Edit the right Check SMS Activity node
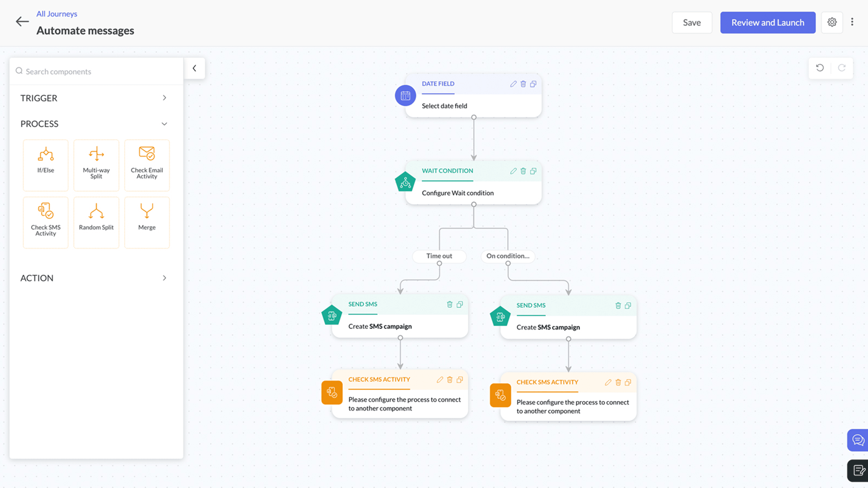This screenshot has width=868, height=488. coord(608,382)
